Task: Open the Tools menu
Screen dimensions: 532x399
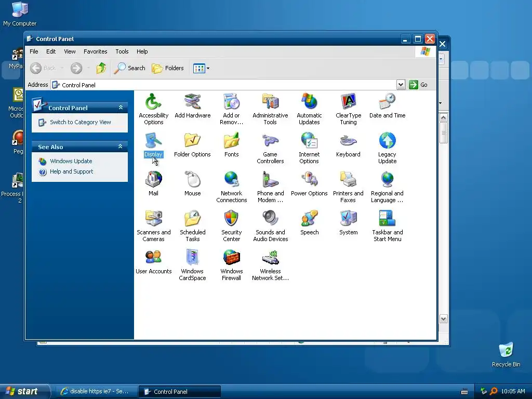Action: click(x=122, y=51)
